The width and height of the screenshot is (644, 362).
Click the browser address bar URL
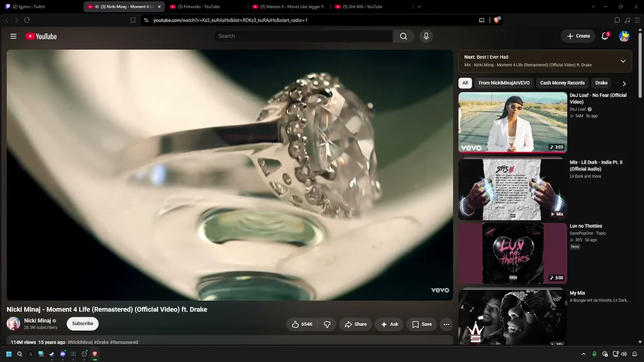tap(230, 20)
